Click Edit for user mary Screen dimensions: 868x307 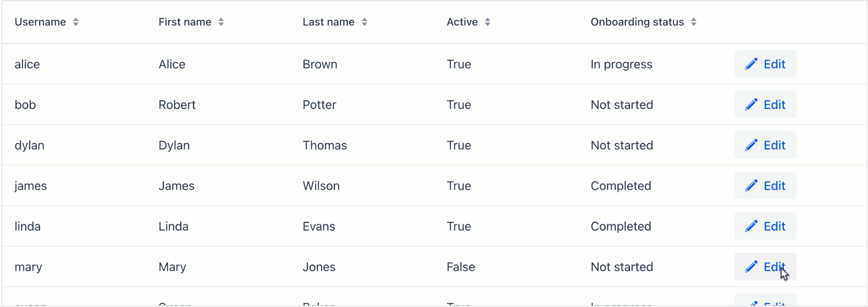pos(765,266)
